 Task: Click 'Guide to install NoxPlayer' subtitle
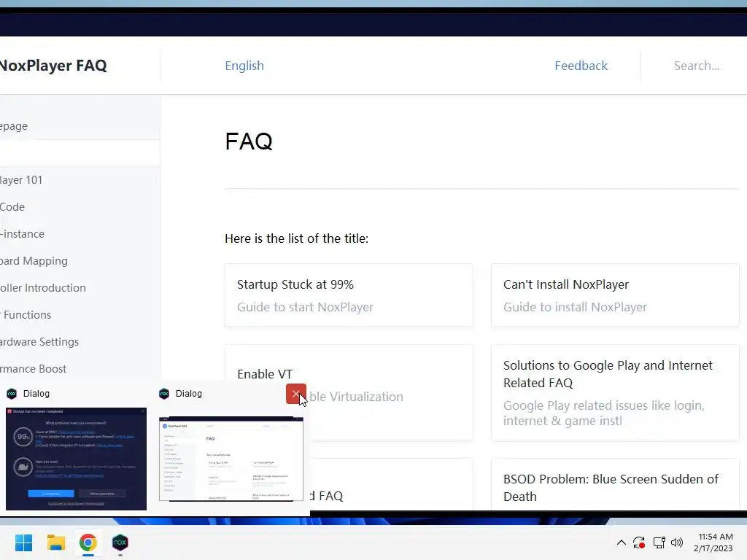pos(575,307)
